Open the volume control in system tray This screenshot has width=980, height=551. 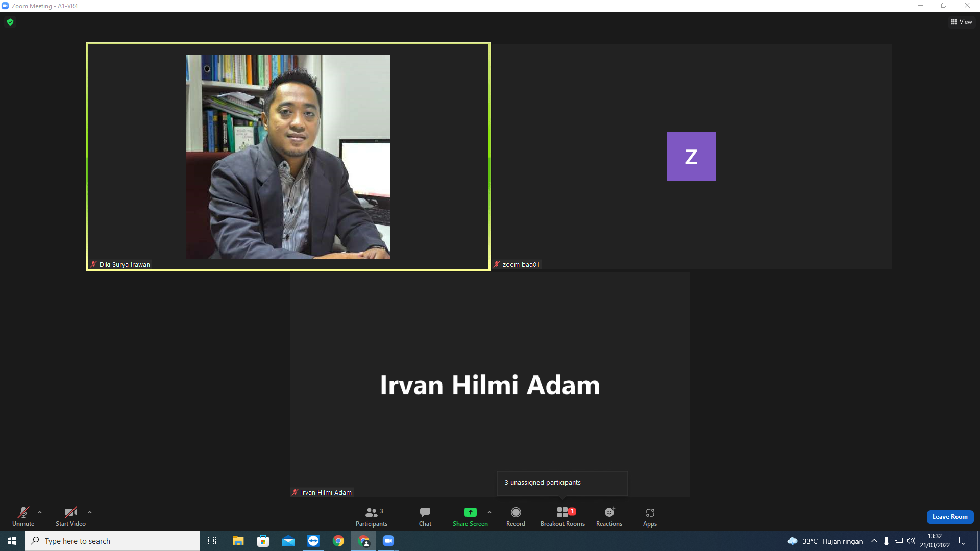pyautogui.click(x=911, y=541)
